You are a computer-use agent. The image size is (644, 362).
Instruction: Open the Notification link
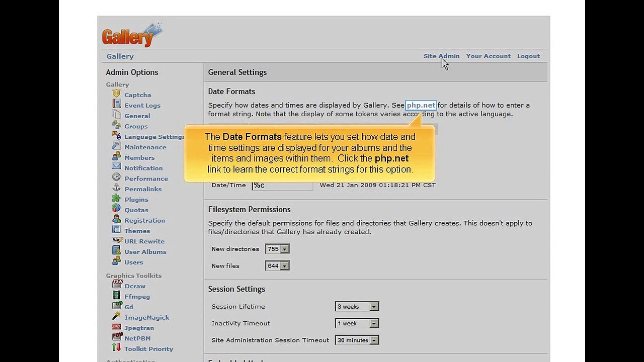tap(144, 168)
